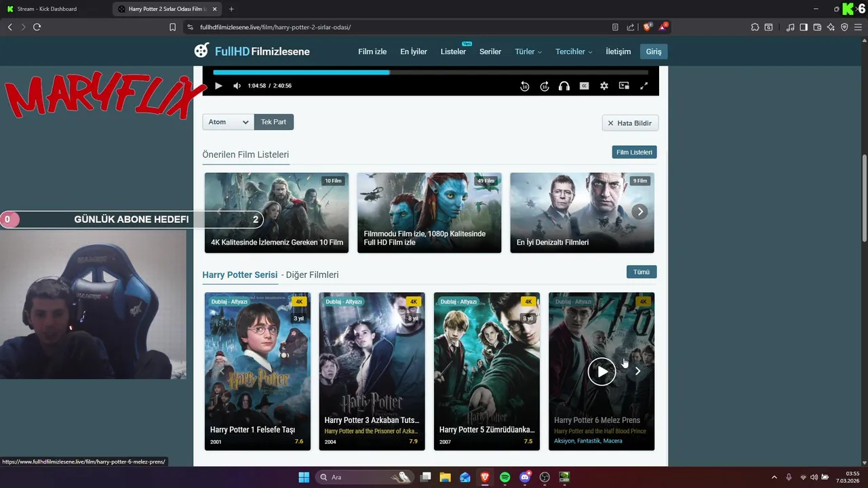Open Leo AI sparkle icon
The height and width of the screenshot is (488, 868).
coord(831,27)
